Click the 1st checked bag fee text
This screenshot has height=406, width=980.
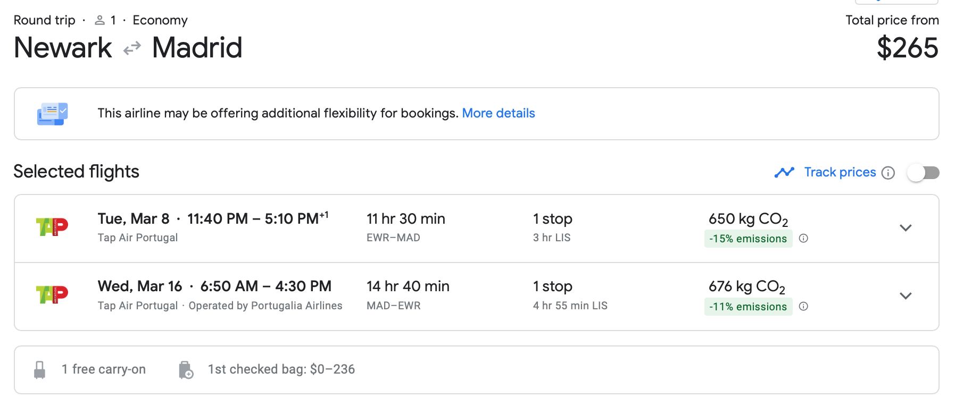(x=281, y=369)
